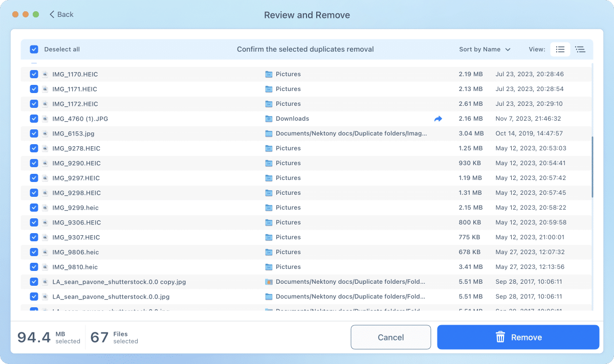Uncheck IMG_9290.HEIC checkbox

click(x=34, y=163)
